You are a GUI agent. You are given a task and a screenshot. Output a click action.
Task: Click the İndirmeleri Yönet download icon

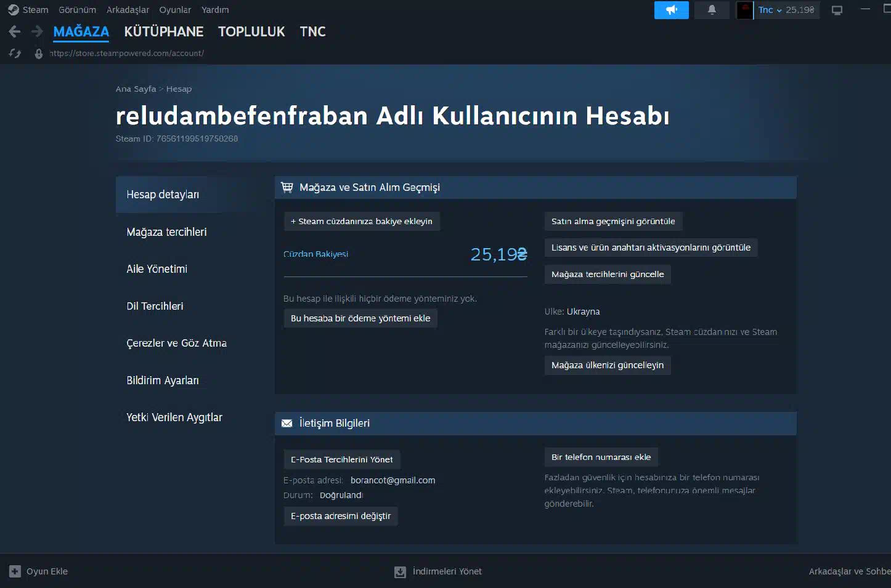click(400, 572)
